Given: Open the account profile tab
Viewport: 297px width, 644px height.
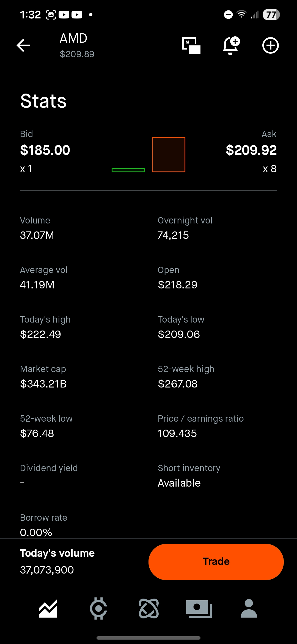Looking at the screenshot, I should (x=249, y=608).
